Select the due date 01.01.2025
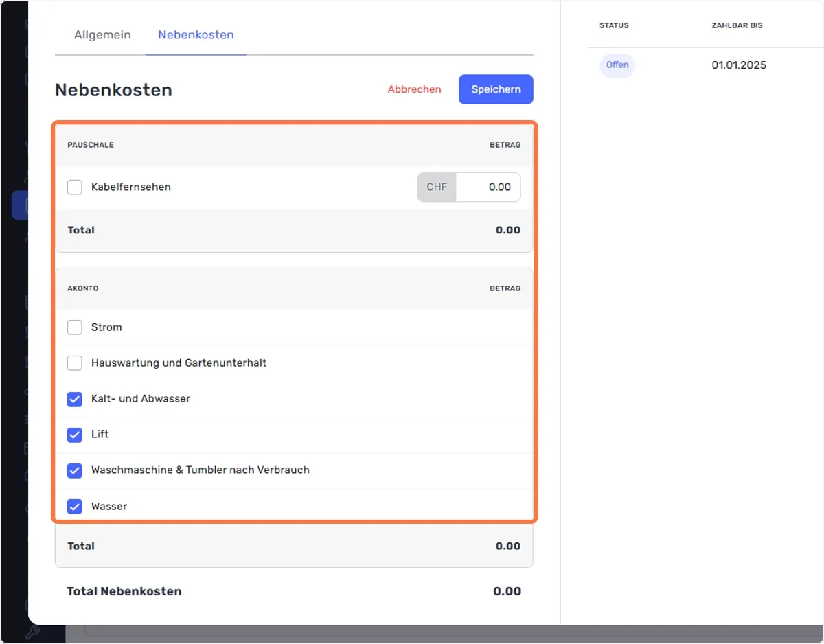Viewport: 824px width, 644px height. [739, 65]
